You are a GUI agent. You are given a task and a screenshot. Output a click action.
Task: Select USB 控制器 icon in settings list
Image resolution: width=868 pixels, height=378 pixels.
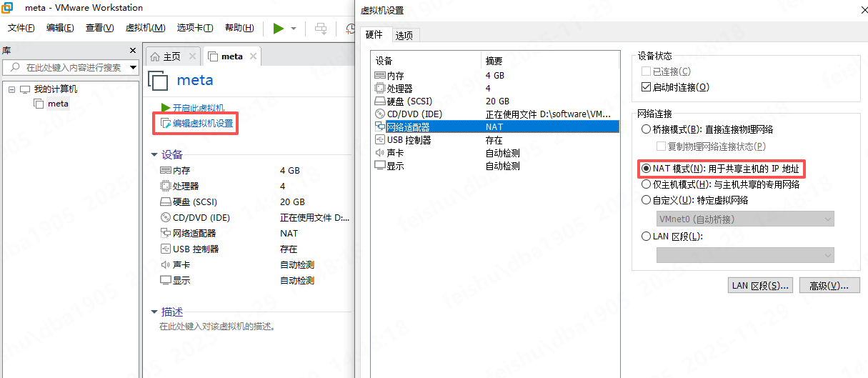pos(380,140)
